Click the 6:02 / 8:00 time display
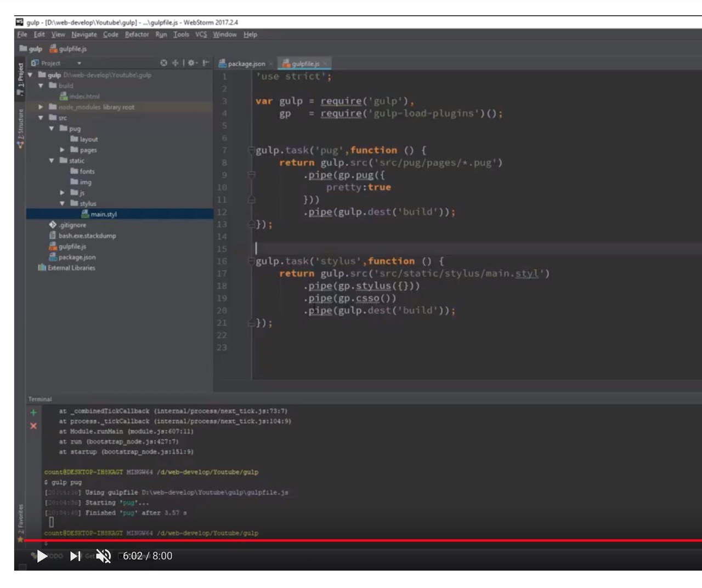Image resolution: width=702 pixels, height=588 pixels. 147,556
